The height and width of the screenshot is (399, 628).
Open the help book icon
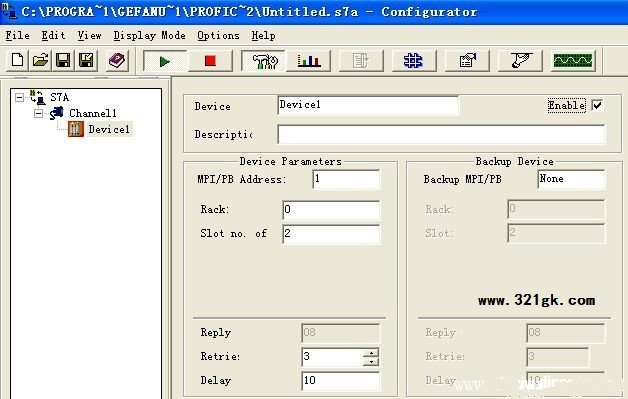pos(117,60)
